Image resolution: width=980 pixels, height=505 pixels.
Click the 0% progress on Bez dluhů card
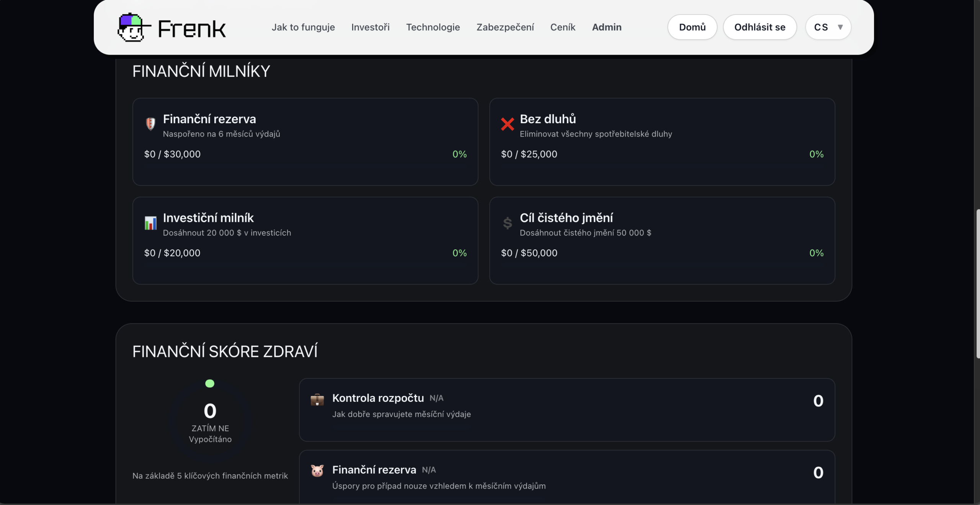(x=816, y=154)
